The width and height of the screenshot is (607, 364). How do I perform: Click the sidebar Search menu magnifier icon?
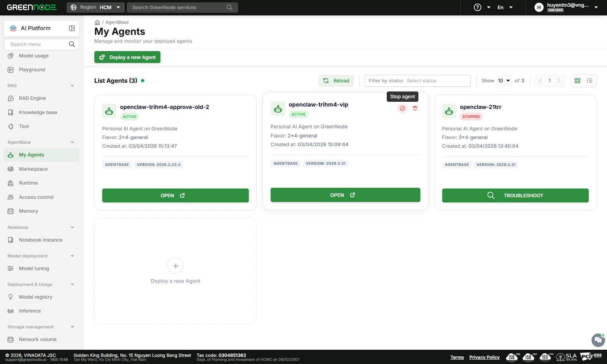pos(72,44)
